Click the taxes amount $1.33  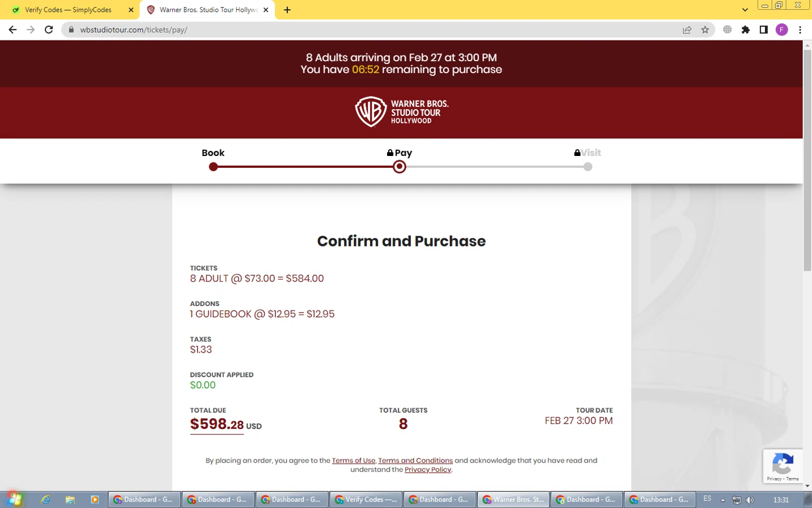coord(201,350)
